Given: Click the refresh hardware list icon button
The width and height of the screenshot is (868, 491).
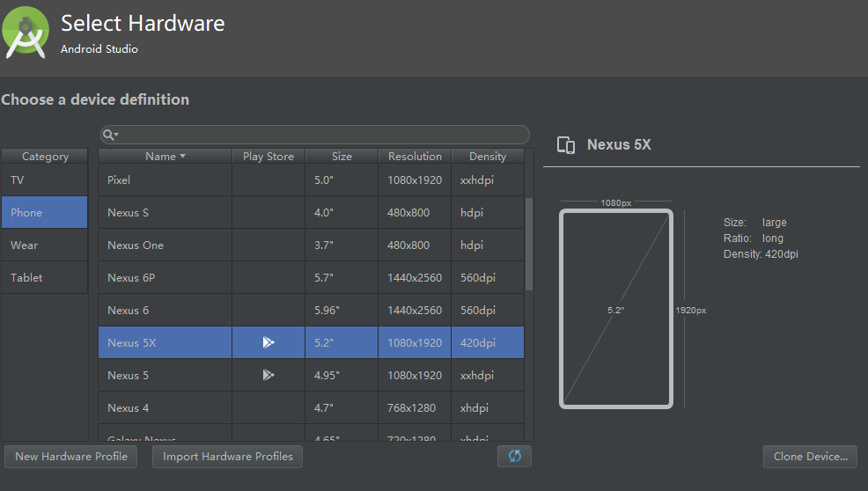Looking at the screenshot, I should (514, 456).
